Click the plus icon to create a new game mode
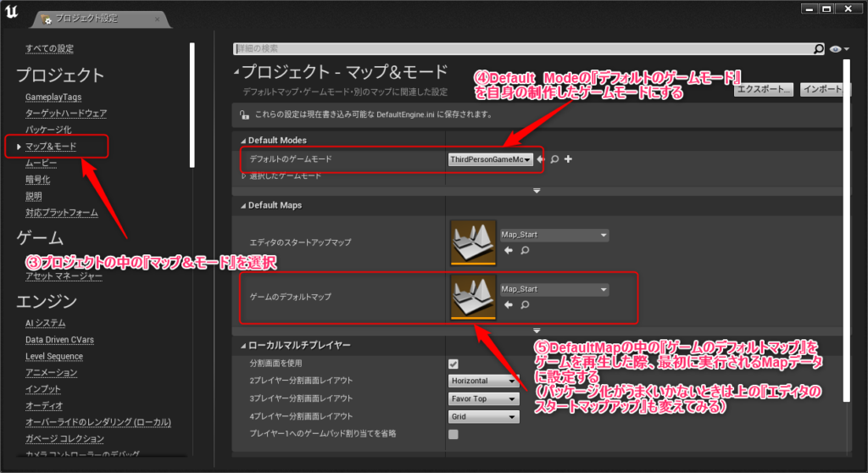Image resolution: width=868 pixels, height=473 pixels. [x=568, y=159]
